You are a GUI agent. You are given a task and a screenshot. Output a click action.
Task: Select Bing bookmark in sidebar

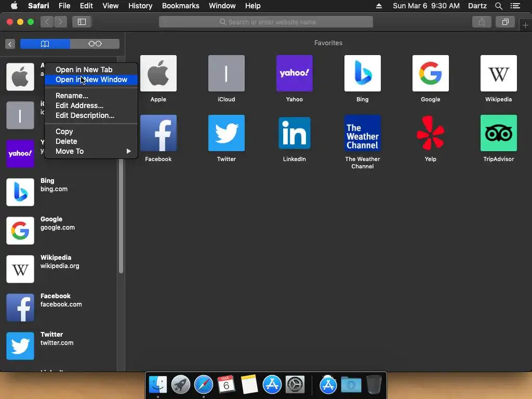(x=58, y=192)
